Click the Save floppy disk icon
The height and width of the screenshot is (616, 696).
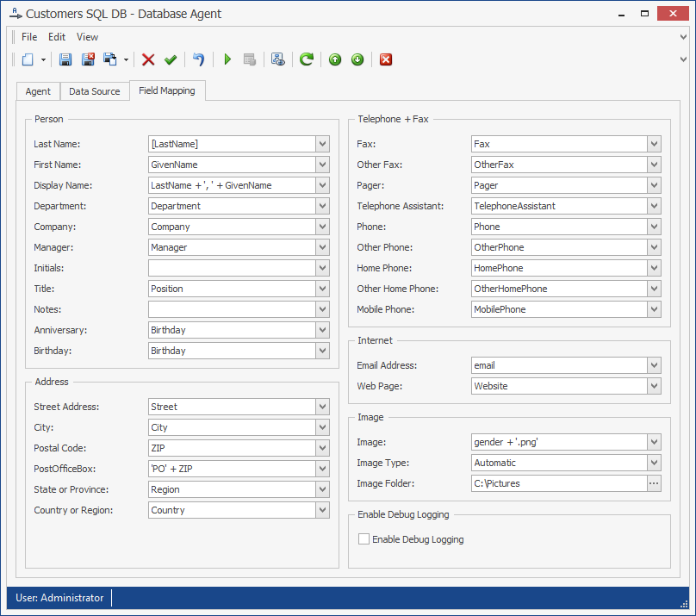[65, 59]
